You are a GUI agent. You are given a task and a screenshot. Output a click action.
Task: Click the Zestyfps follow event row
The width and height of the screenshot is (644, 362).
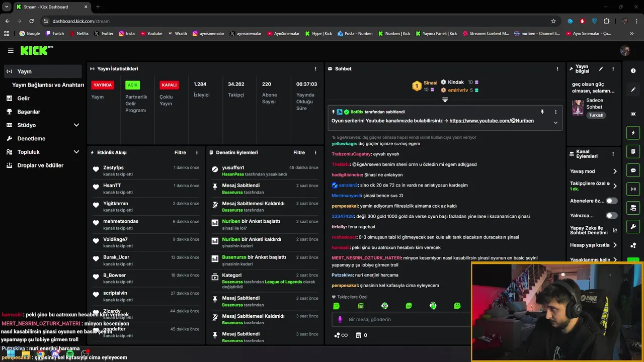pyautogui.click(x=146, y=170)
